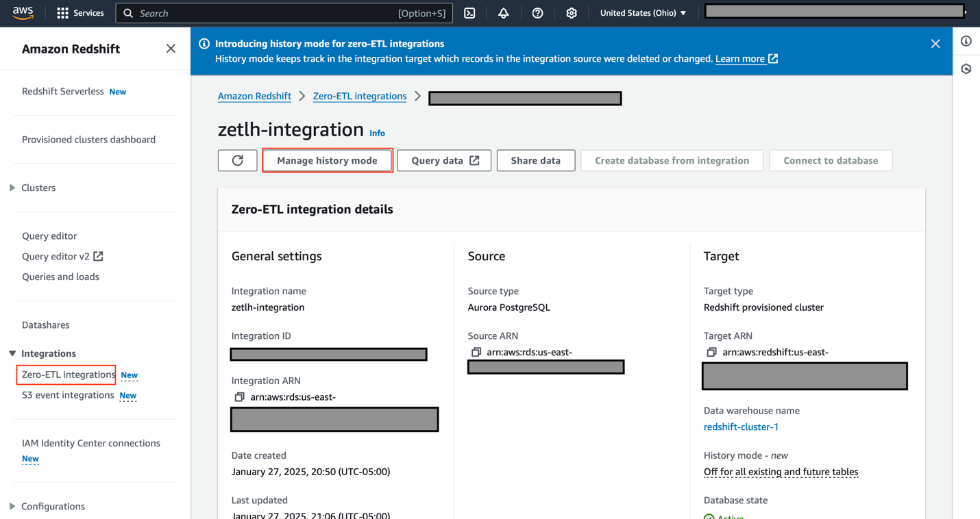Screen dimensions: 980x519
Task: Click the Integration name value zetlh-integration
Action: tap(268, 307)
